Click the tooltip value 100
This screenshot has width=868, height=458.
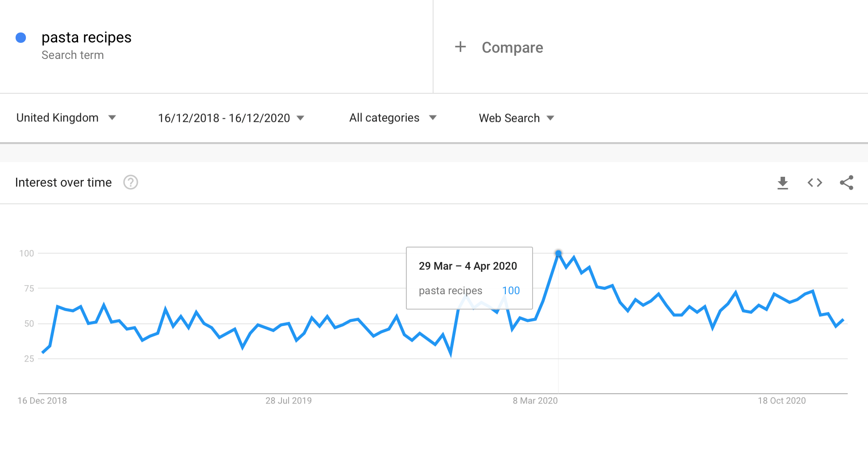pyautogui.click(x=511, y=291)
